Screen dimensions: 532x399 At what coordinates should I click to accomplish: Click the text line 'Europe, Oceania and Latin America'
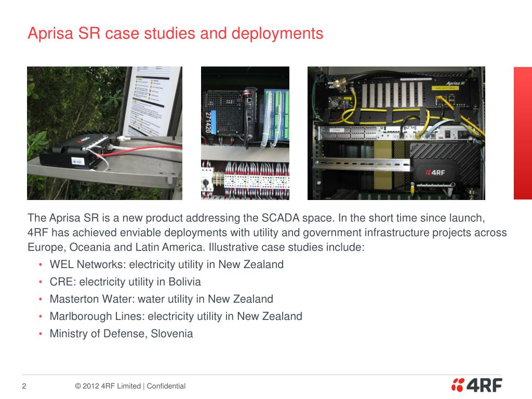(116, 247)
